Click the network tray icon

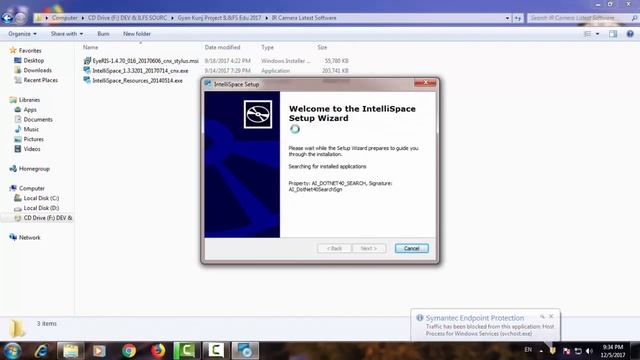[x=578, y=351]
